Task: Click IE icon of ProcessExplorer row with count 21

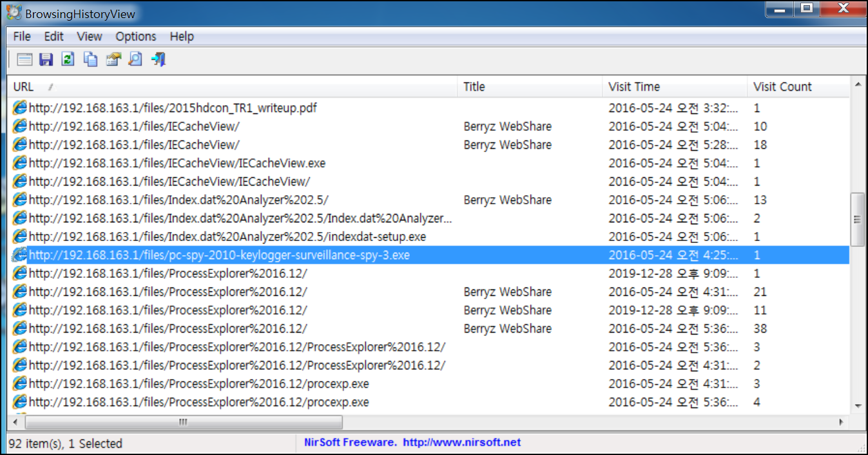Action: coord(21,291)
